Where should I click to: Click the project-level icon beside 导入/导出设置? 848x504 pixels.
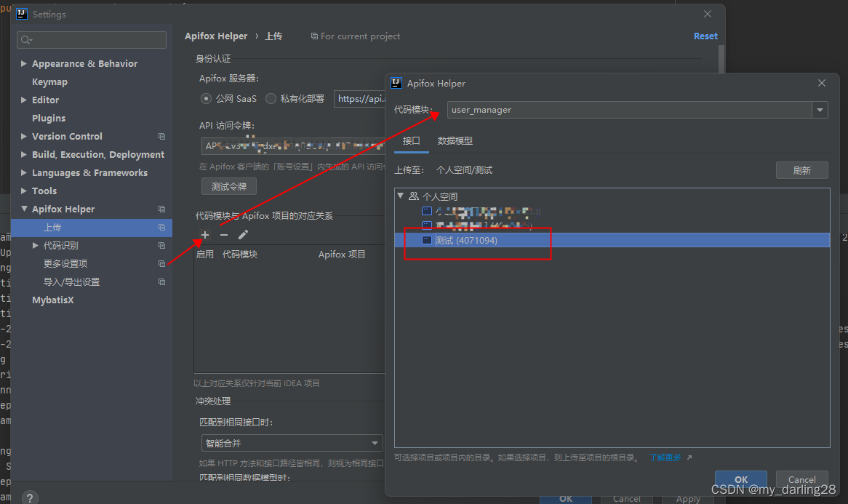(161, 281)
